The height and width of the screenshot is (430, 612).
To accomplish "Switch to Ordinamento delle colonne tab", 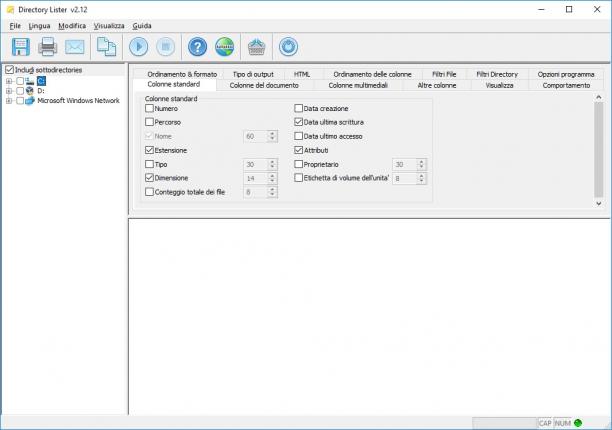I will (372, 74).
